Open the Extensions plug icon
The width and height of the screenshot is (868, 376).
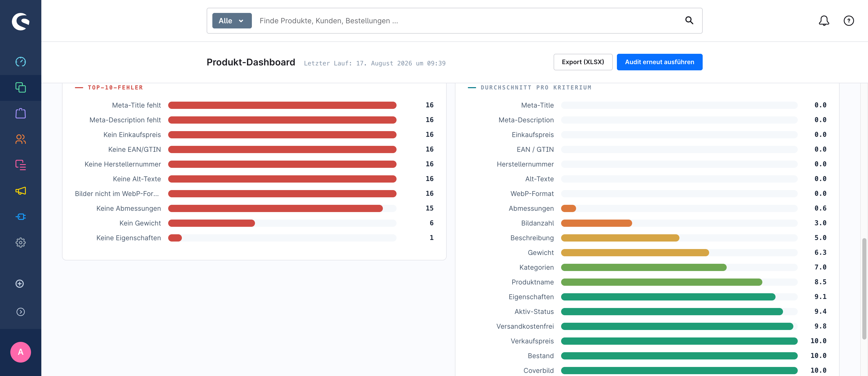coord(21,216)
